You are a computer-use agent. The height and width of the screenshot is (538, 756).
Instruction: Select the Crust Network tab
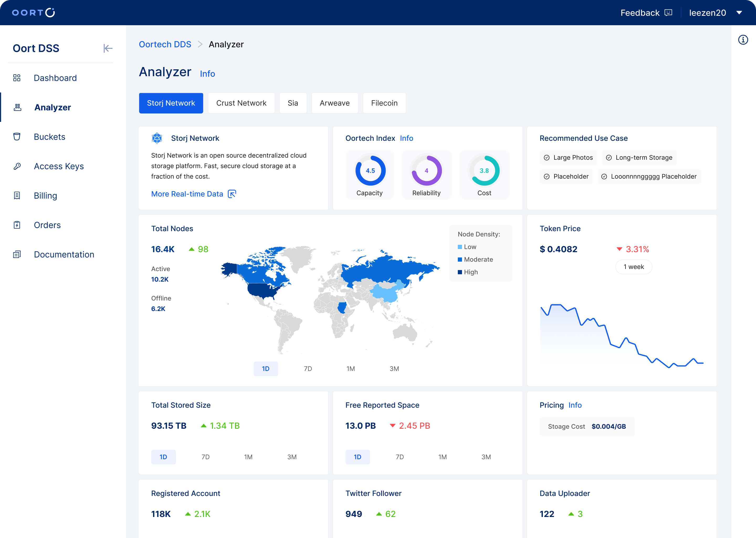[x=241, y=103]
